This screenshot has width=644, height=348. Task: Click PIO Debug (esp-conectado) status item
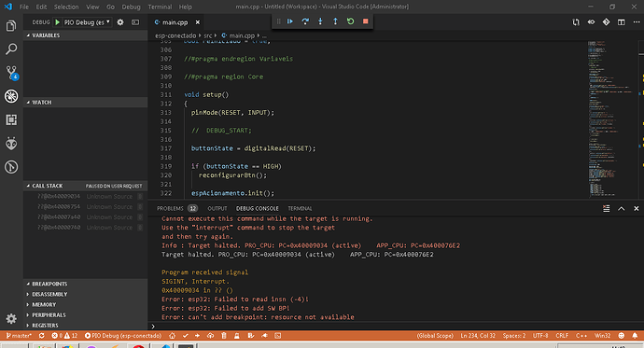[x=123, y=336]
